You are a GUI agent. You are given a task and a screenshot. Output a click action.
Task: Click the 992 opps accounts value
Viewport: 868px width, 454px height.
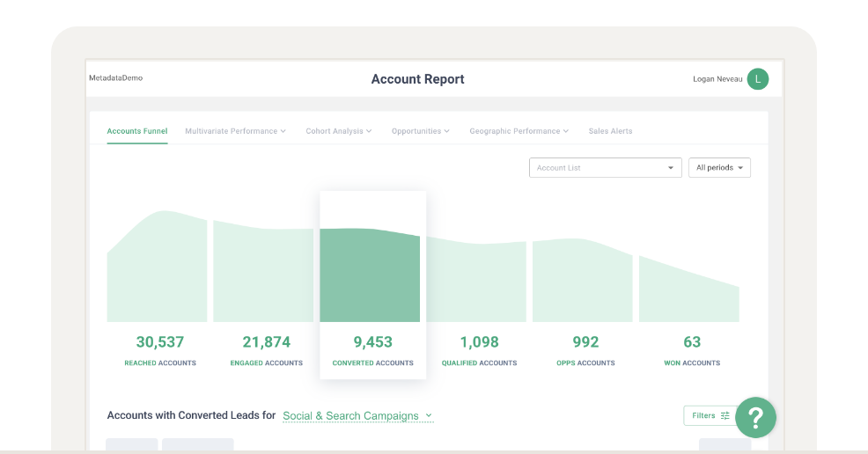(585, 342)
